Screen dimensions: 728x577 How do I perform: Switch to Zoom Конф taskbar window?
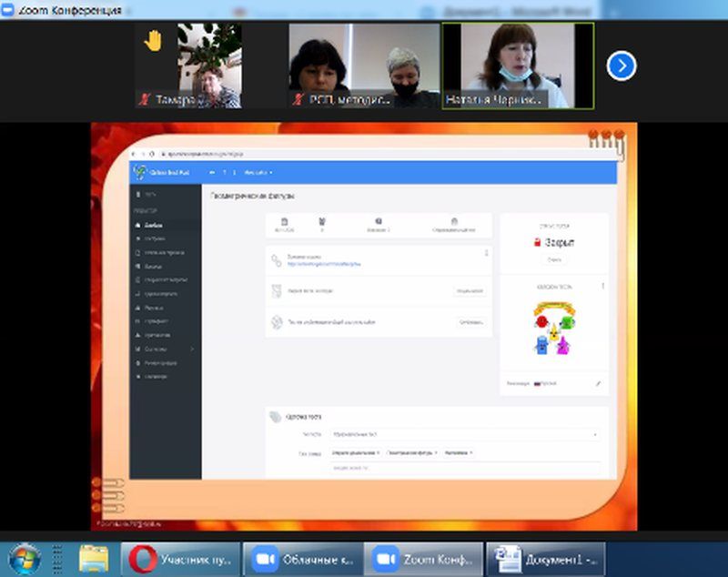(x=424, y=559)
